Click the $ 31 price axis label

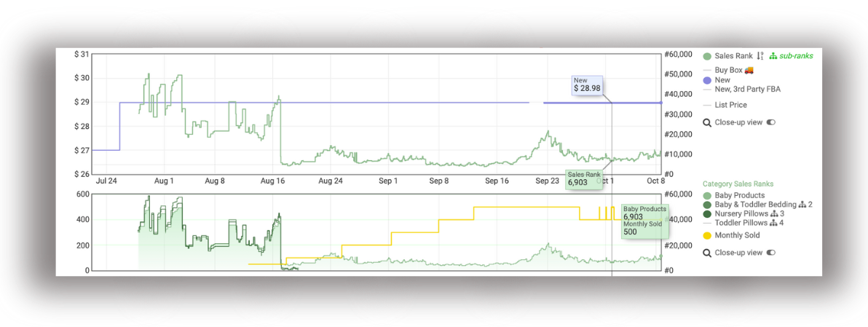coord(82,54)
